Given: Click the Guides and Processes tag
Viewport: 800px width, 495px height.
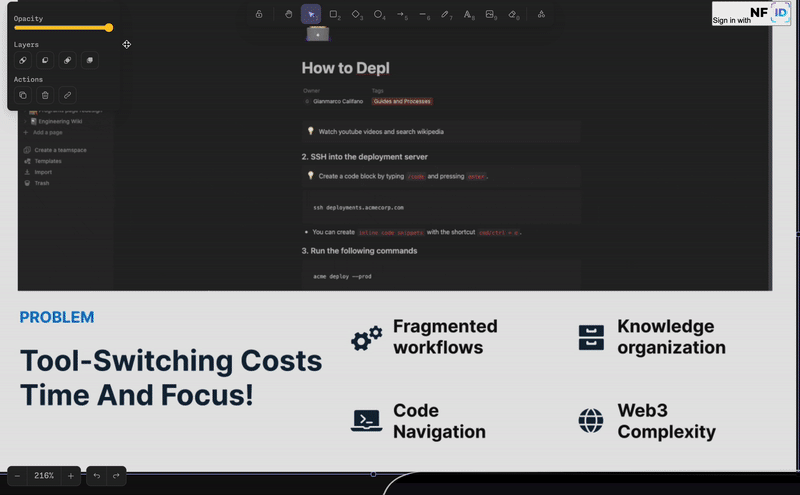Looking at the screenshot, I should (402, 102).
